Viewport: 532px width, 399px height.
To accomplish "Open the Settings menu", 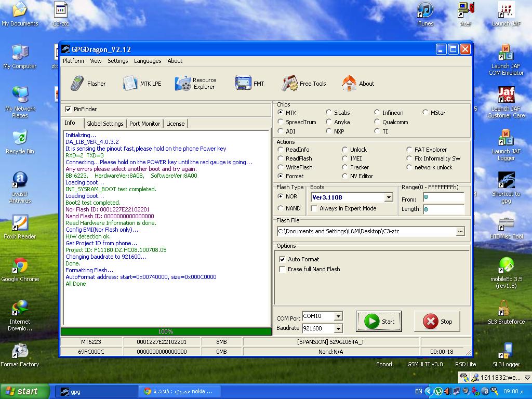I will tap(118, 61).
